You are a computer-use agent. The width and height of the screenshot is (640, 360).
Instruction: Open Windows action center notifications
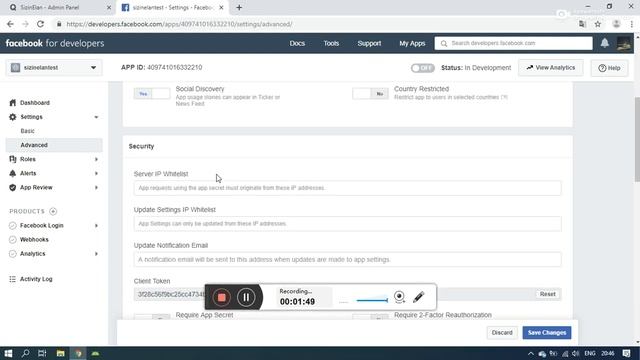coord(627,353)
